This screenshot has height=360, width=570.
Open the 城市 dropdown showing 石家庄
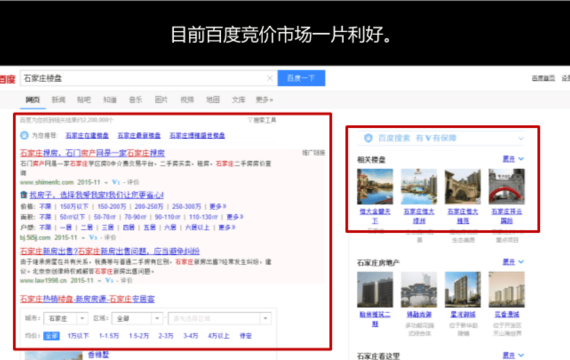tap(65, 319)
